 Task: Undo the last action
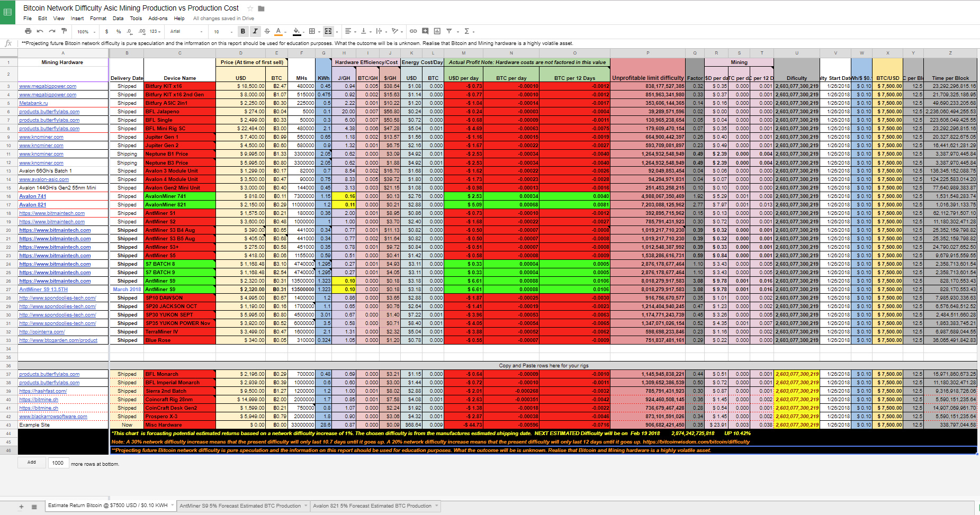(40, 31)
